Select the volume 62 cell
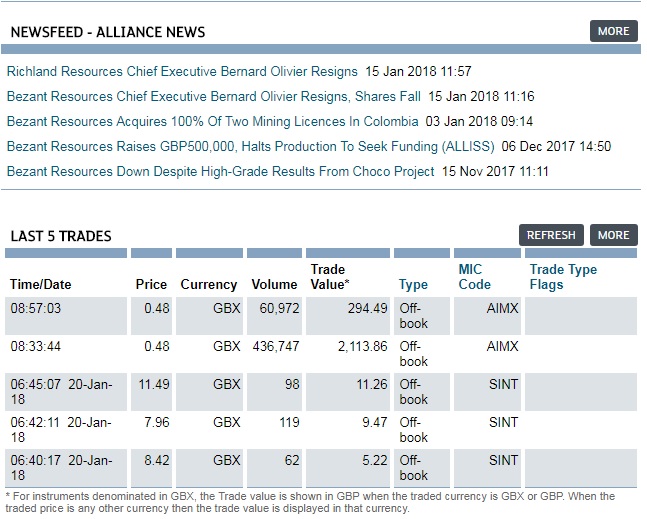This screenshot has height=519, width=647. (x=274, y=467)
